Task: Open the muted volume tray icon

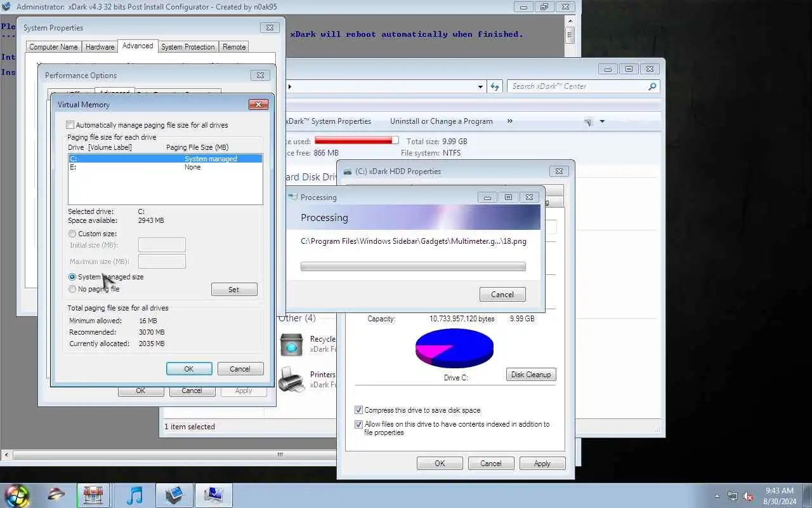Action: click(748, 497)
